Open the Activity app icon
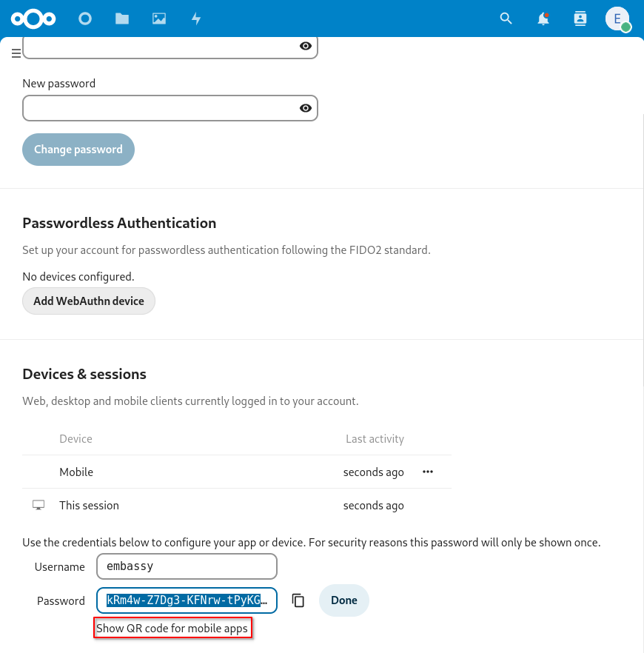This screenshot has width=644, height=653. (196, 19)
